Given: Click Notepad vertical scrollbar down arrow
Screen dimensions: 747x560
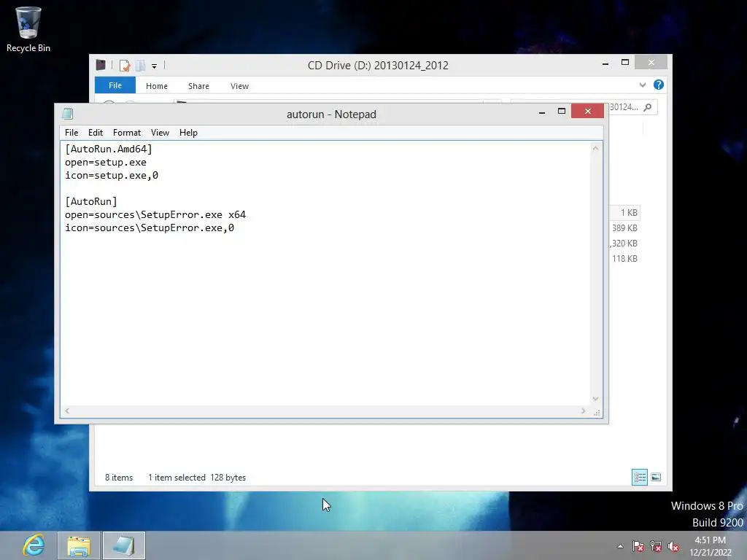Looking at the screenshot, I should pos(595,399).
